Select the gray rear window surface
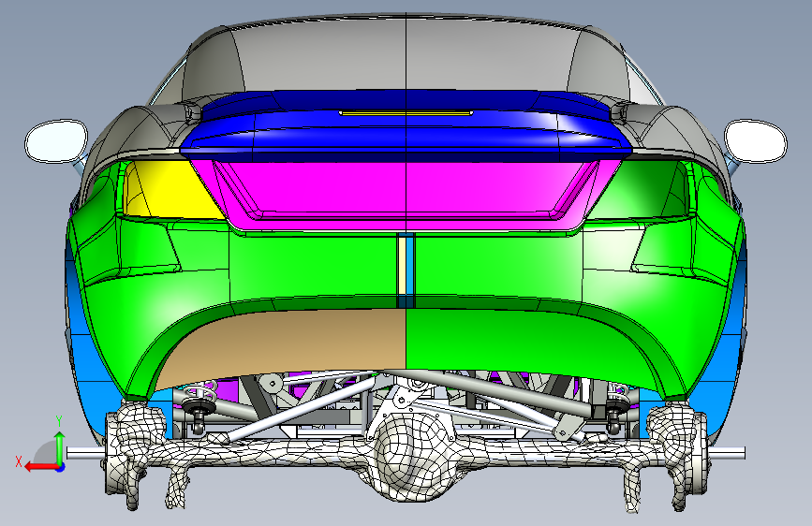This screenshot has width=812, height=526. [x=406, y=57]
